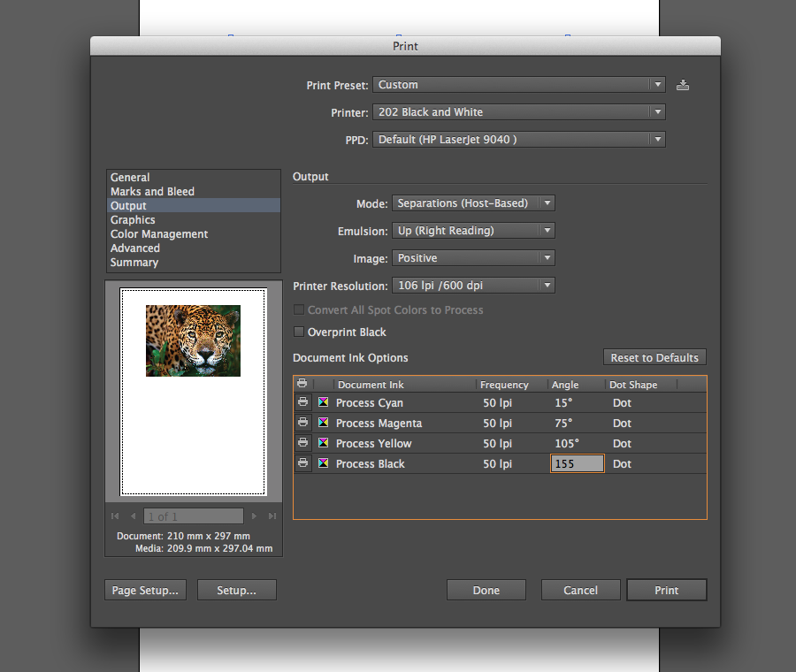Toggle printer icon for Process Yellow
This screenshot has width=796, height=672.
pyautogui.click(x=303, y=443)
